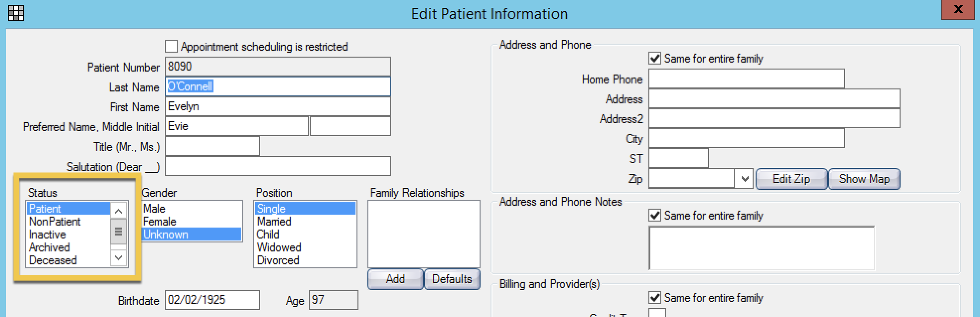Click the Status list scroll up arrow
This screenshot has width=980, height=317.
[119, 211]
